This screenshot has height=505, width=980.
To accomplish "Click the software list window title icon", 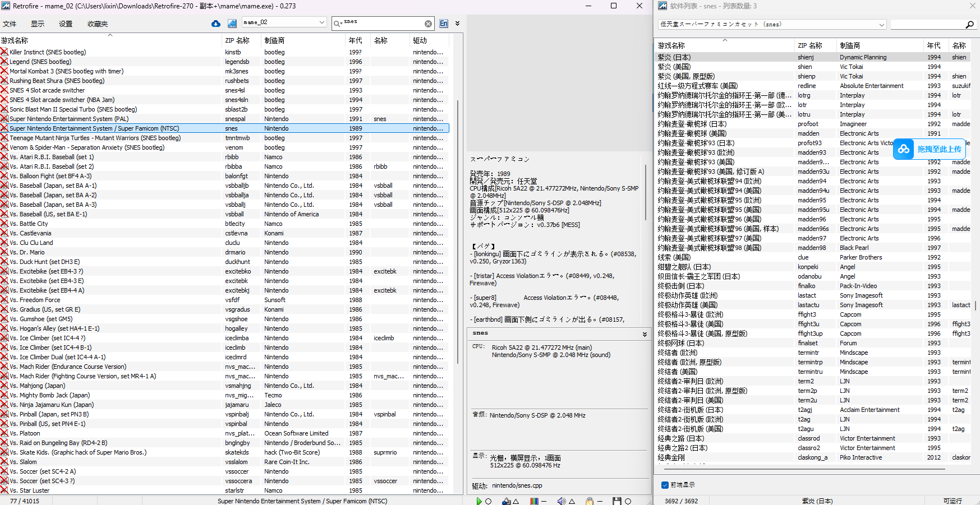I will click(x=662, y=6).
